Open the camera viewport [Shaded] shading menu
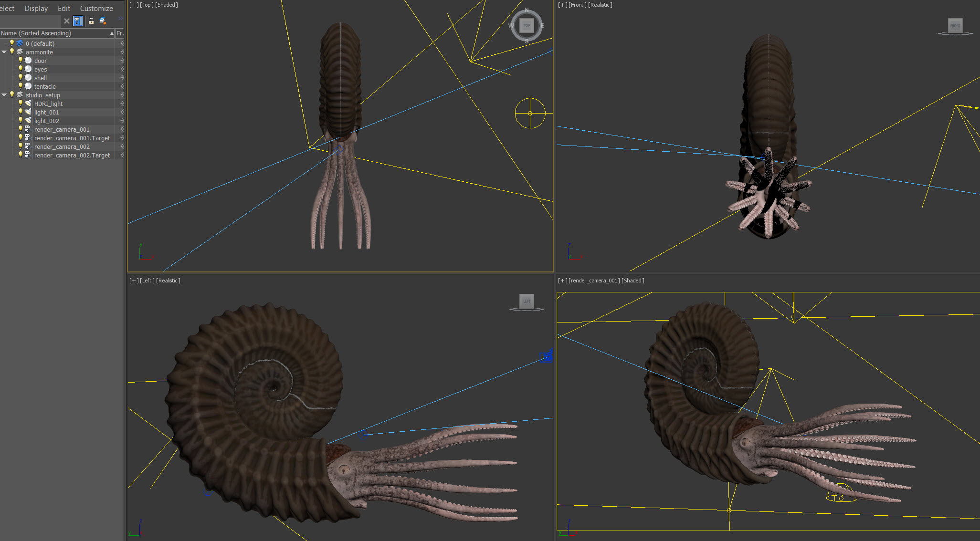The image size is (980, 541). click(633, 281)
